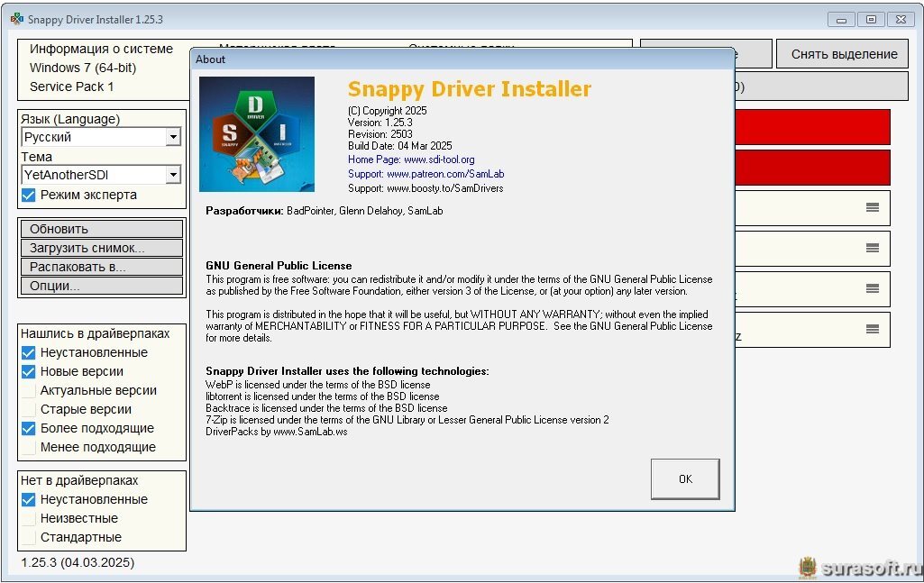
Task: Uncheck the Более подходящие filter
Action: (28, 428)
